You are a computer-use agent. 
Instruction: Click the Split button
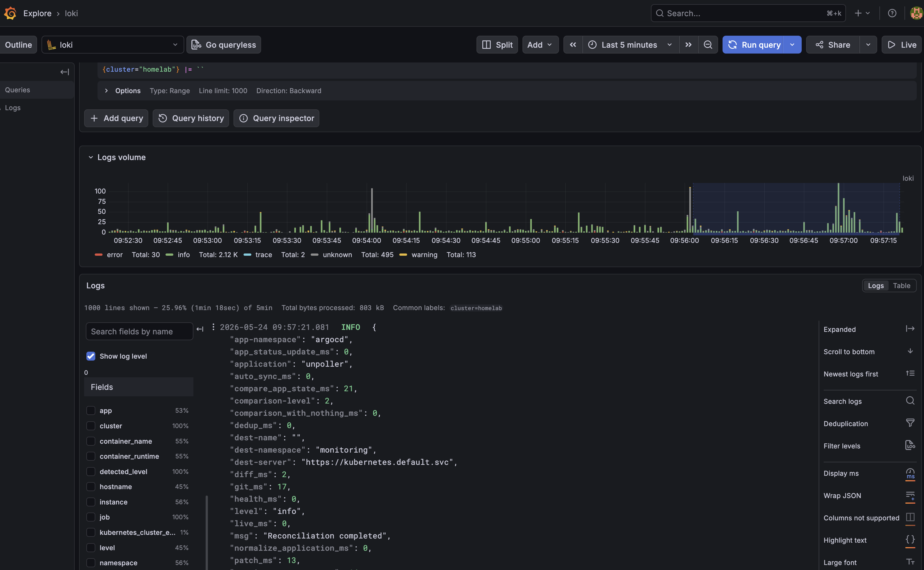tap(497, 45)
